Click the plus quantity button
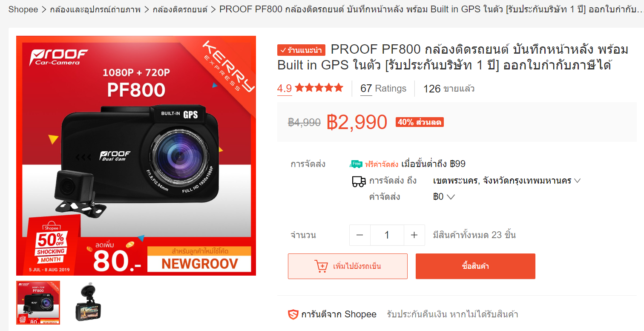Viewport: 644px width, 331px height. pos(414,235)
